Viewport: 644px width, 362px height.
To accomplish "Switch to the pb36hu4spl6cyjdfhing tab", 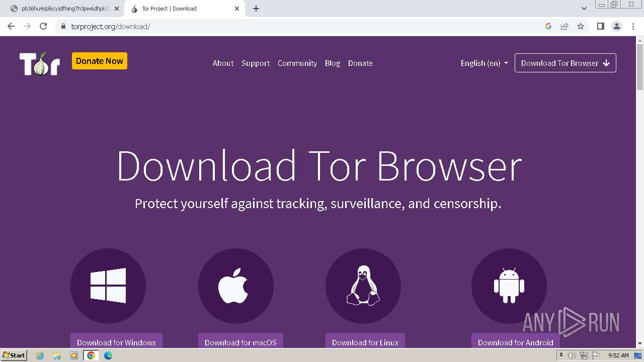I will [x=65, y=9].
